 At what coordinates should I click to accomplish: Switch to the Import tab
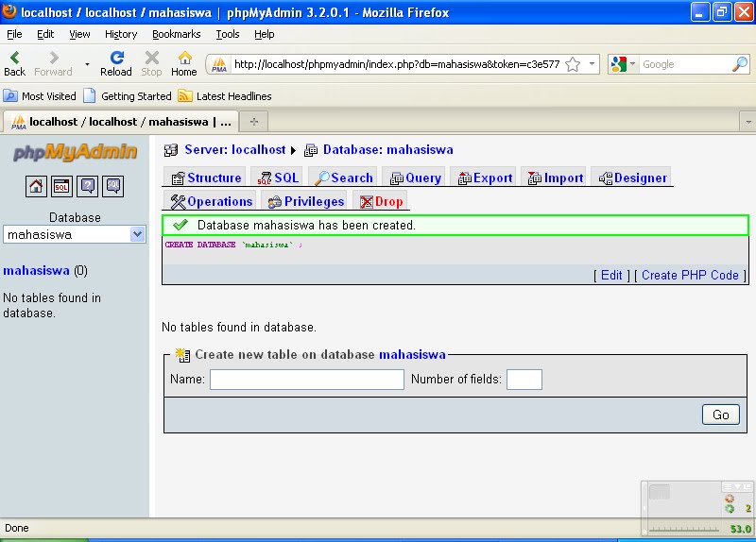pyautogui.click(x=556, y=178)
